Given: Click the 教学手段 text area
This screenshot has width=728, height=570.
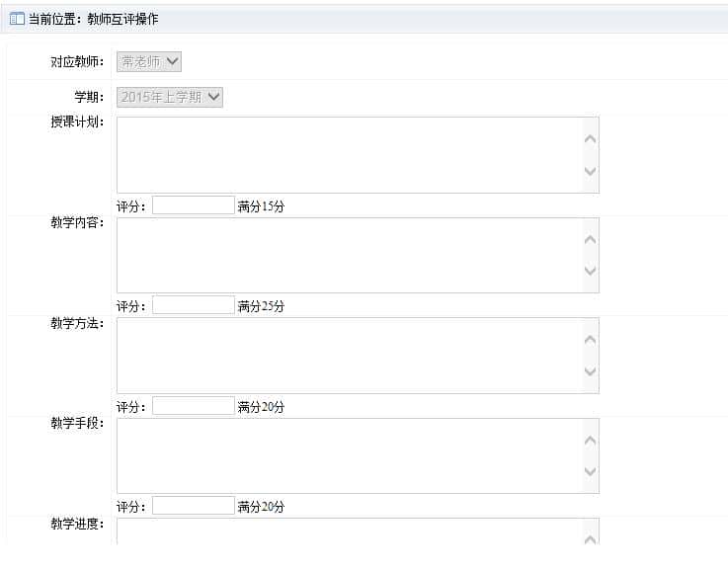Looking at the screenshot, I should point(358,455).
